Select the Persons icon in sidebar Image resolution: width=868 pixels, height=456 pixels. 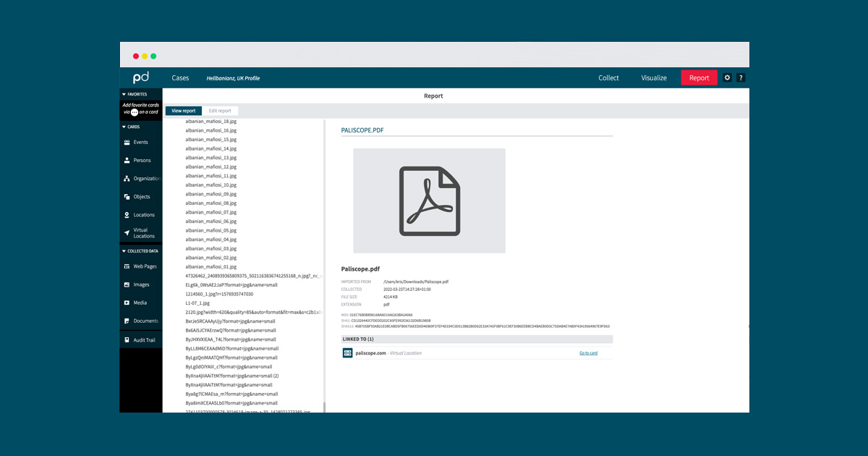tap(127, 161)
